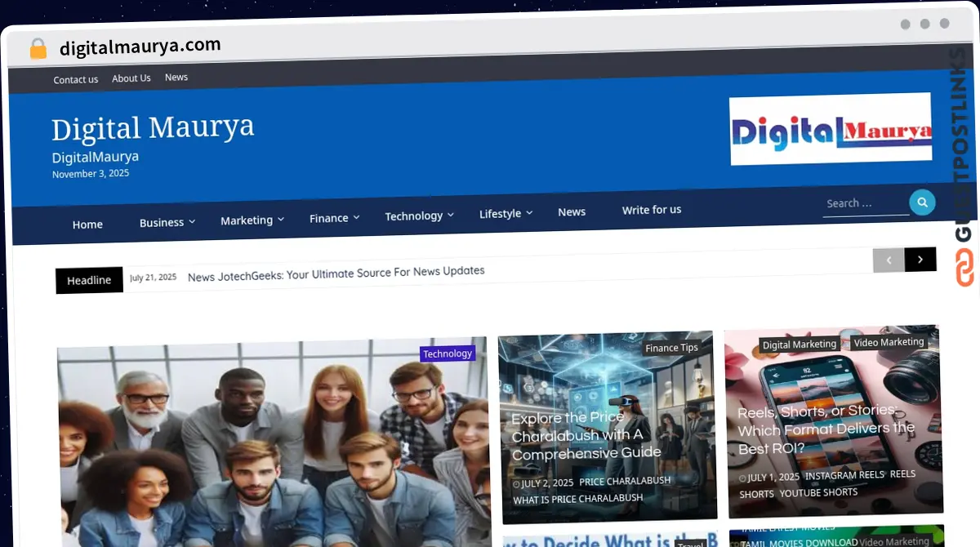Select Home in the navigation bar
The image size is (980, 547).
(x=87, y=224)
